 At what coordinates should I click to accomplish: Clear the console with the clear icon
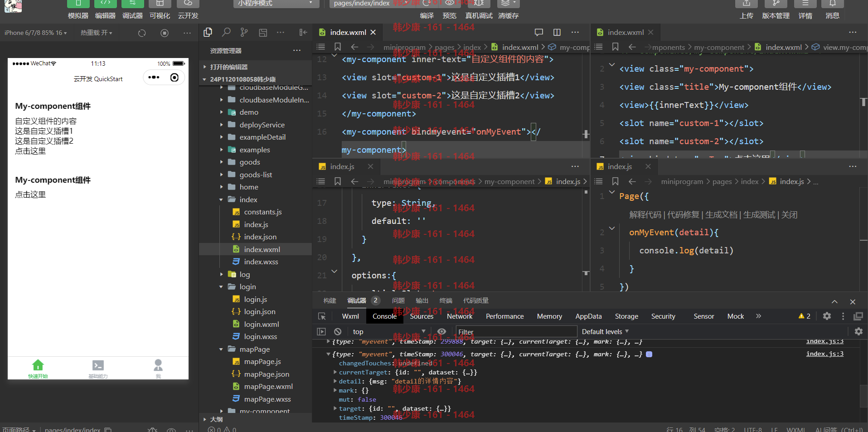(x=338, y=331)
